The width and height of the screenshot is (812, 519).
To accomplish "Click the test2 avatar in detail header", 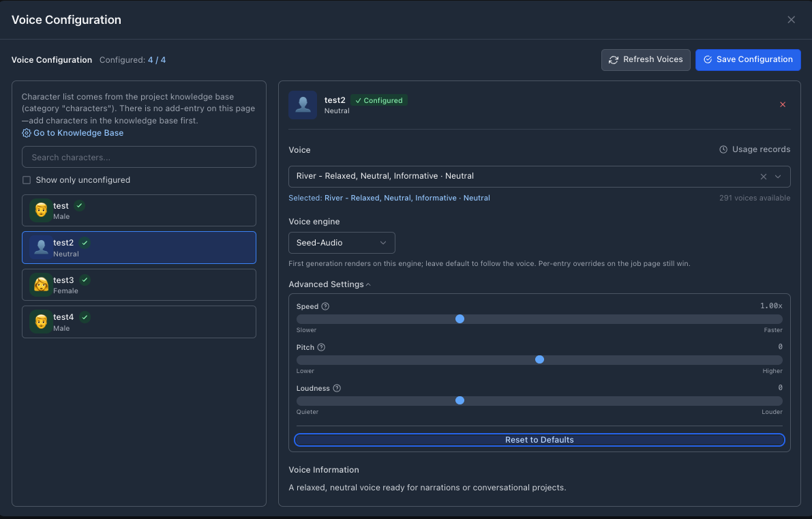I will point(303,105).
